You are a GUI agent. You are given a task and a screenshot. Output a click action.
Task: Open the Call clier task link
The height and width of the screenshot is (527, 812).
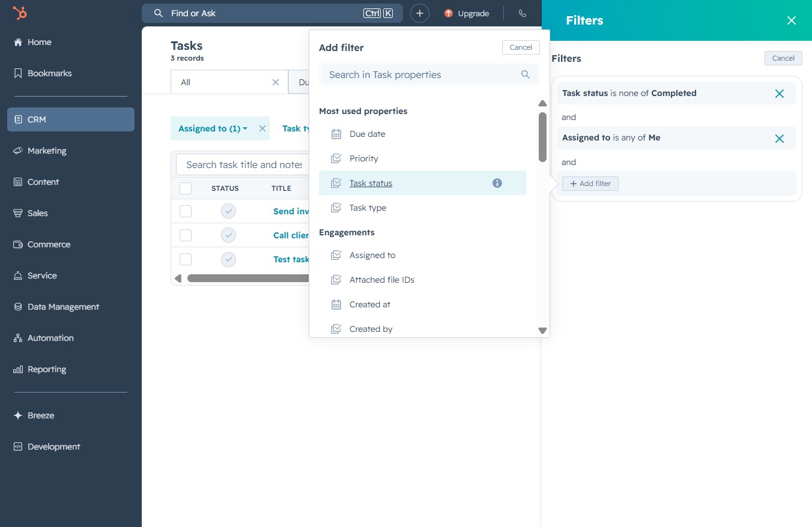tap(291, 235)
